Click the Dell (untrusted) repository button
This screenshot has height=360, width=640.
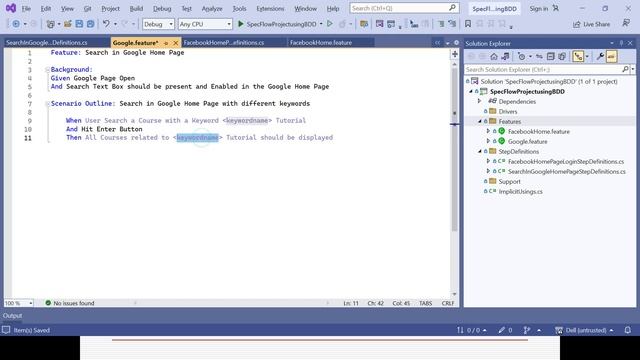point(584,330)
